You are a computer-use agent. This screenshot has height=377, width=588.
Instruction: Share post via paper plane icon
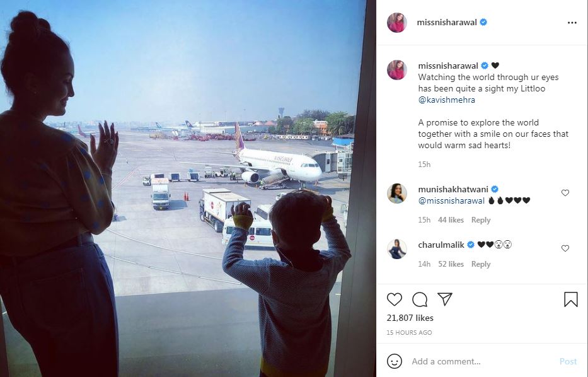coord(445,299)
